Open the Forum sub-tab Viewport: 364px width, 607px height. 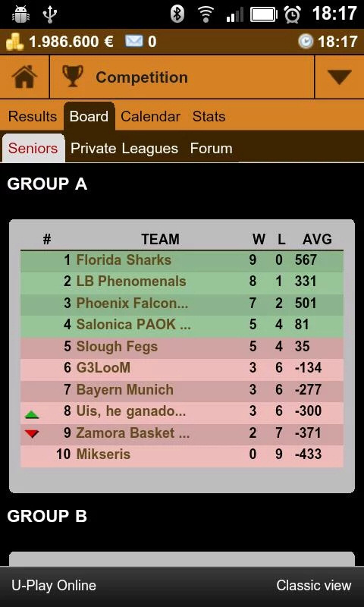(x=212, y=149)
